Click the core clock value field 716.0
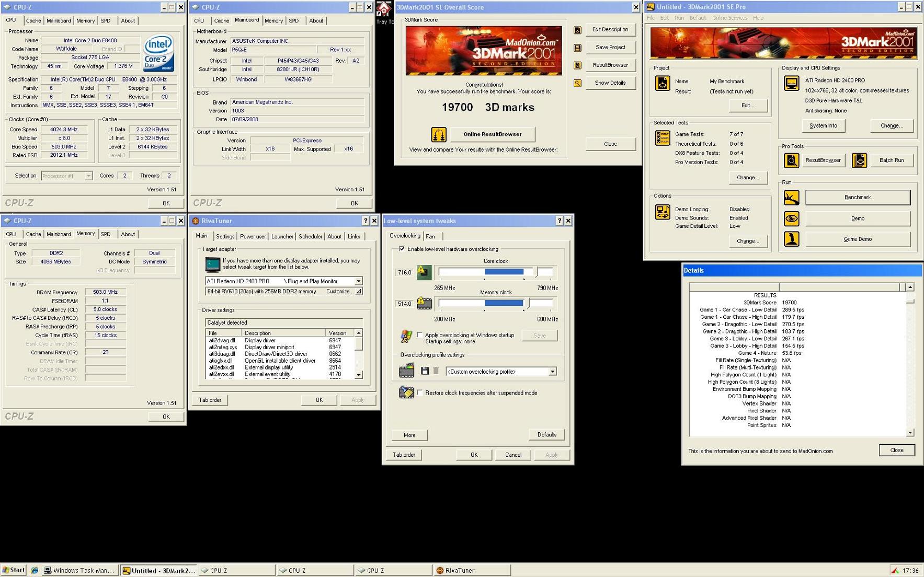The width and height of the screenshot is (924, 577). coord(404,272)
